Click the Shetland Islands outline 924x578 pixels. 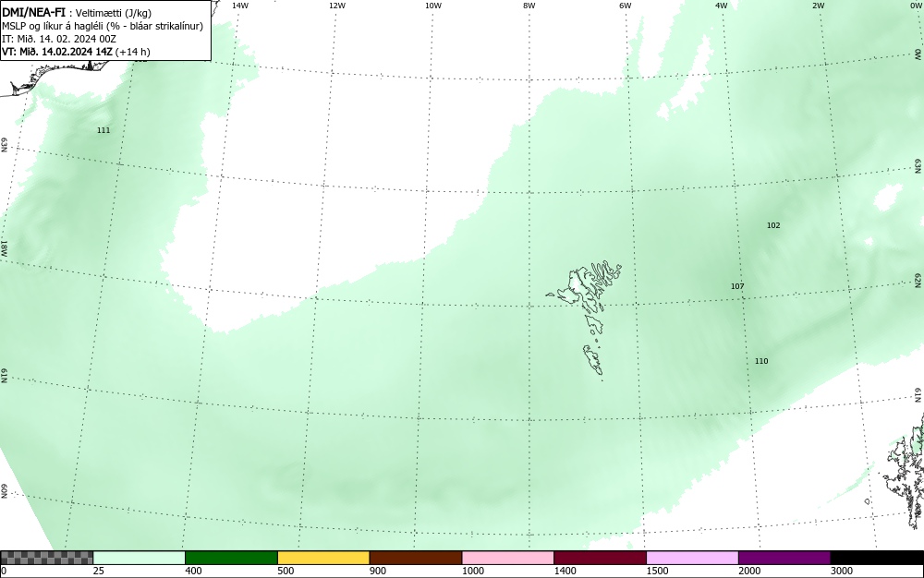(x=905, y=471)
